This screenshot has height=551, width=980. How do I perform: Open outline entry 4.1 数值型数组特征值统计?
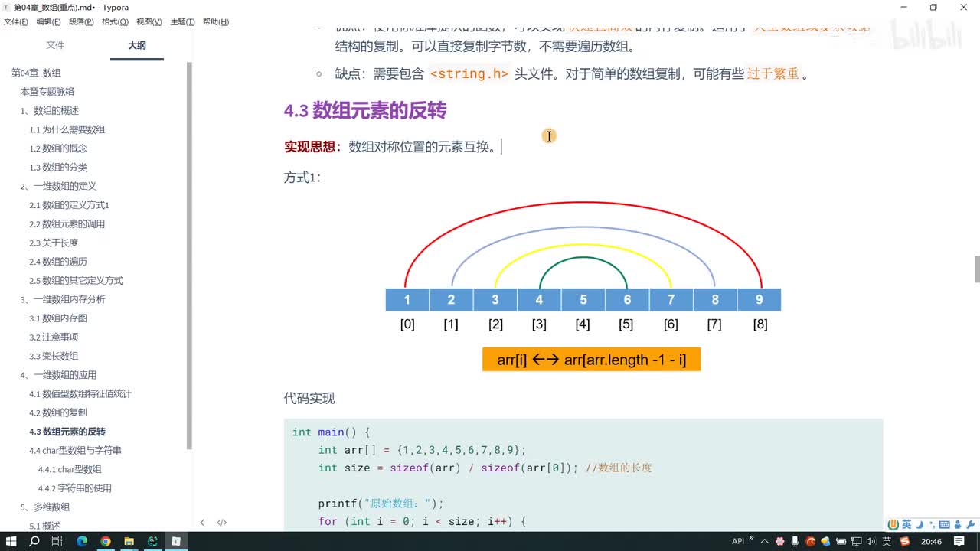click(x=80, y=393)
